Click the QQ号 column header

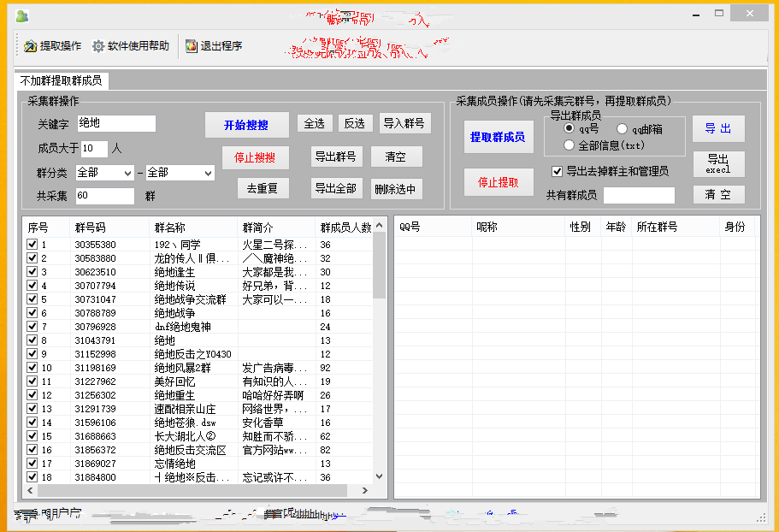[434, 227]
